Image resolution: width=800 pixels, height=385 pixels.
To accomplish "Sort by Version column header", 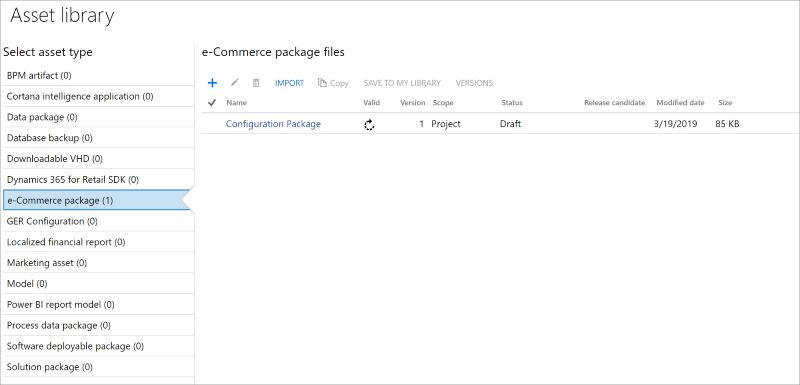I will 412,102.
